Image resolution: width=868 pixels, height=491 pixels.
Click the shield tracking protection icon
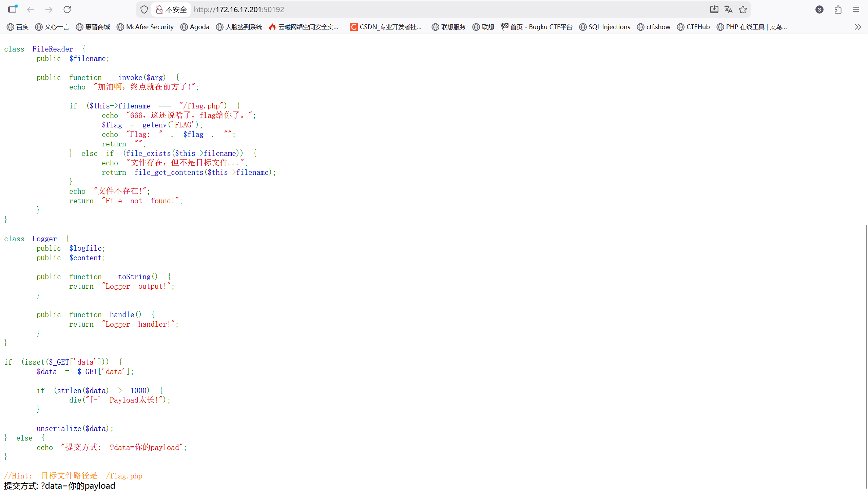tap(144, 9)
